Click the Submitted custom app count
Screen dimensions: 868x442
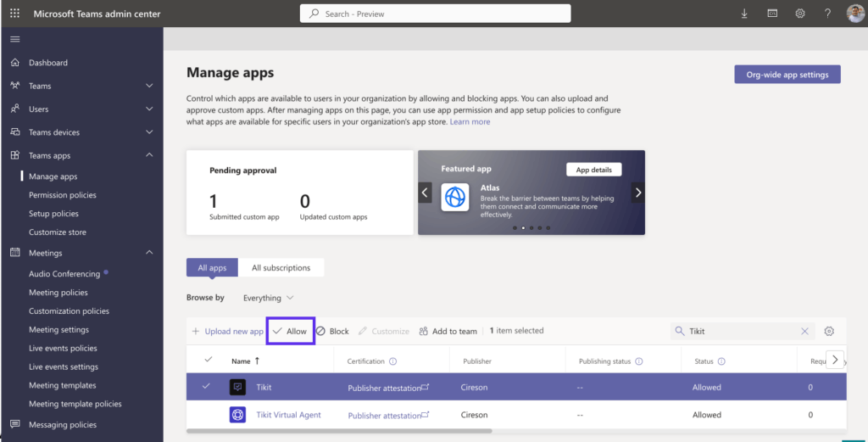coord(213,201)
